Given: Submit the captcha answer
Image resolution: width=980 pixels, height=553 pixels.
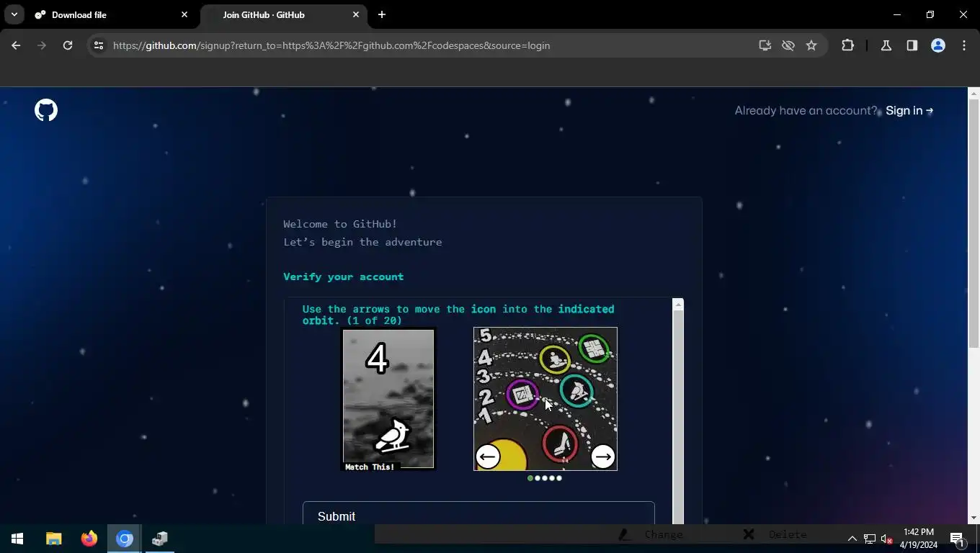Looking at the screenshot, I should pyautogui.click(x=478, y=516).
